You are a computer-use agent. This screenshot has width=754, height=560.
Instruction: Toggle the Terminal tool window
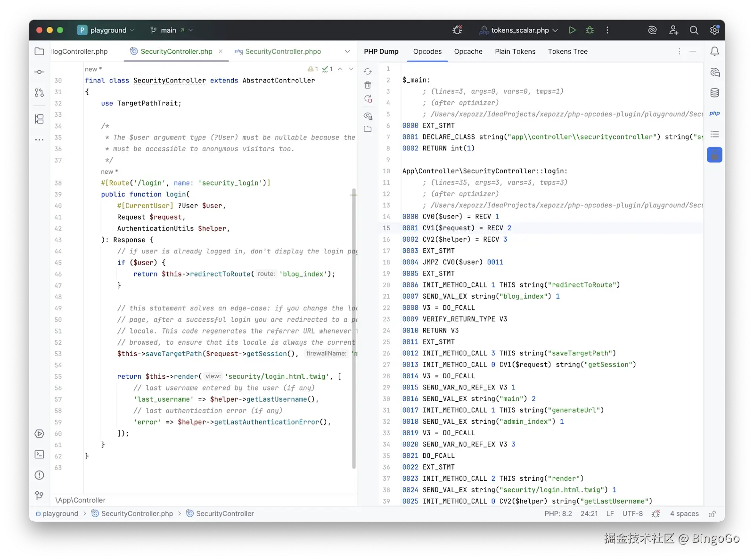[39, 454]
